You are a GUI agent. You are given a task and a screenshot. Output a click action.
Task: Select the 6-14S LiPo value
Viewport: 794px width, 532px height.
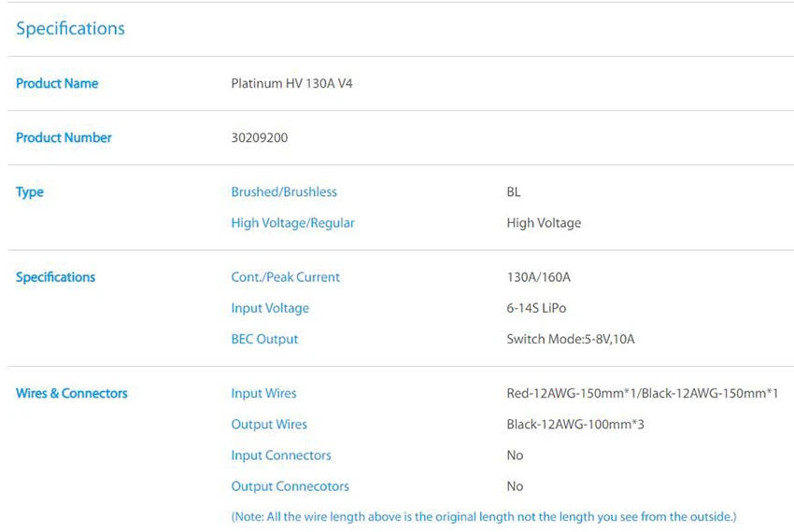click(536, 308)
